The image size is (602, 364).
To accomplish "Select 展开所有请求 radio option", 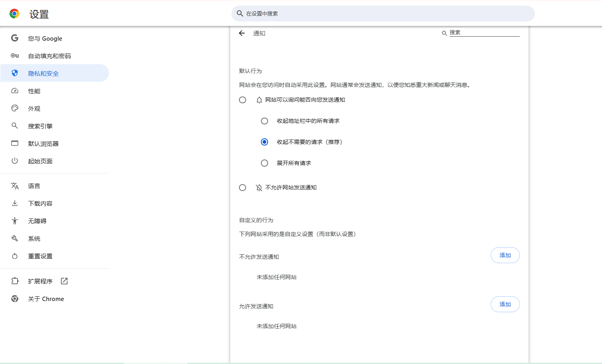I will pyautogui.click(x=264, y=163).
